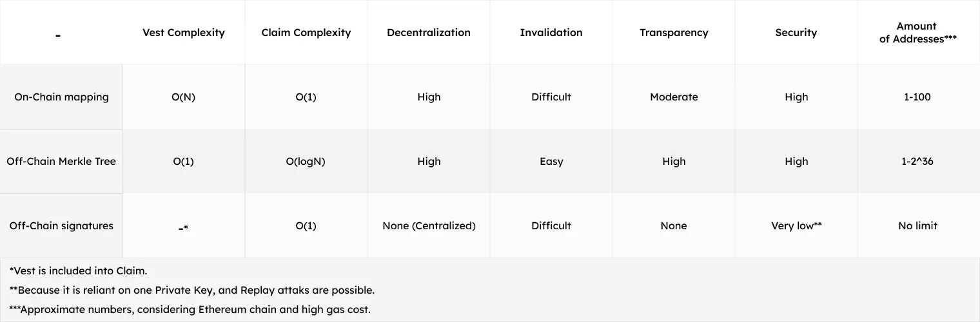
Task: Click the Replay attaks footnote line
Action: pos(192,290)
